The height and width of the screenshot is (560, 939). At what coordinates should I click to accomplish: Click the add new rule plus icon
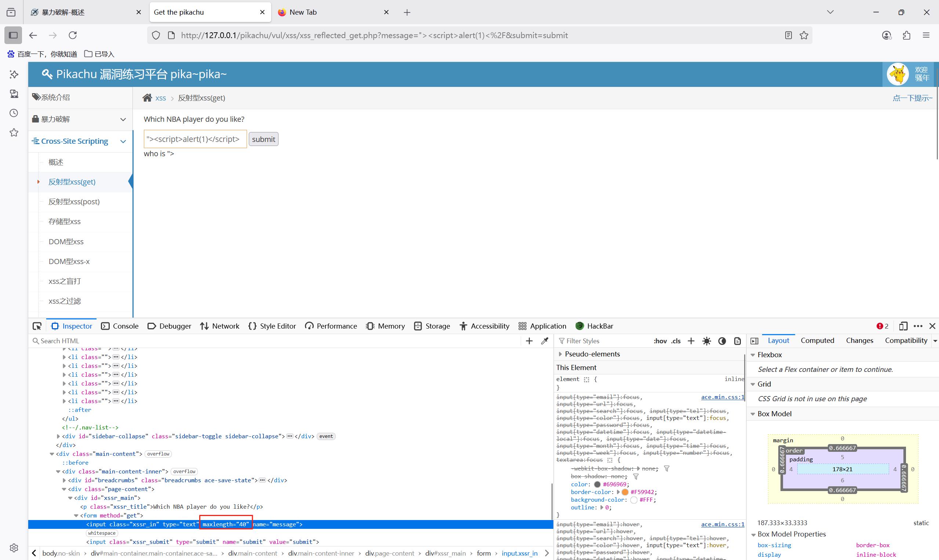pyautogui.click(x=691, y=341)
